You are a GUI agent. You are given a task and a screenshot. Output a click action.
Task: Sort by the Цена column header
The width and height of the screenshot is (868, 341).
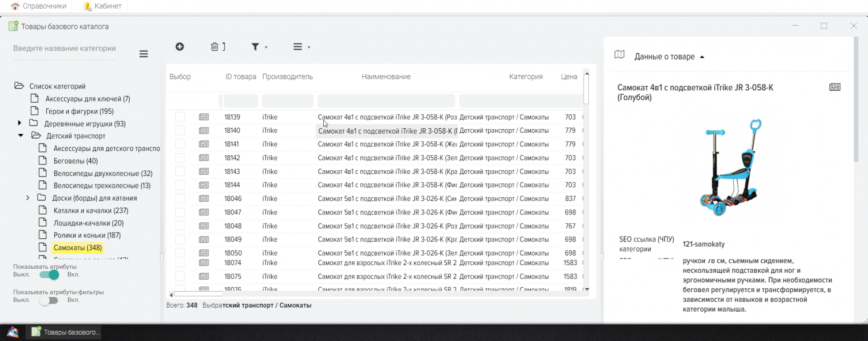coord(569,77)
